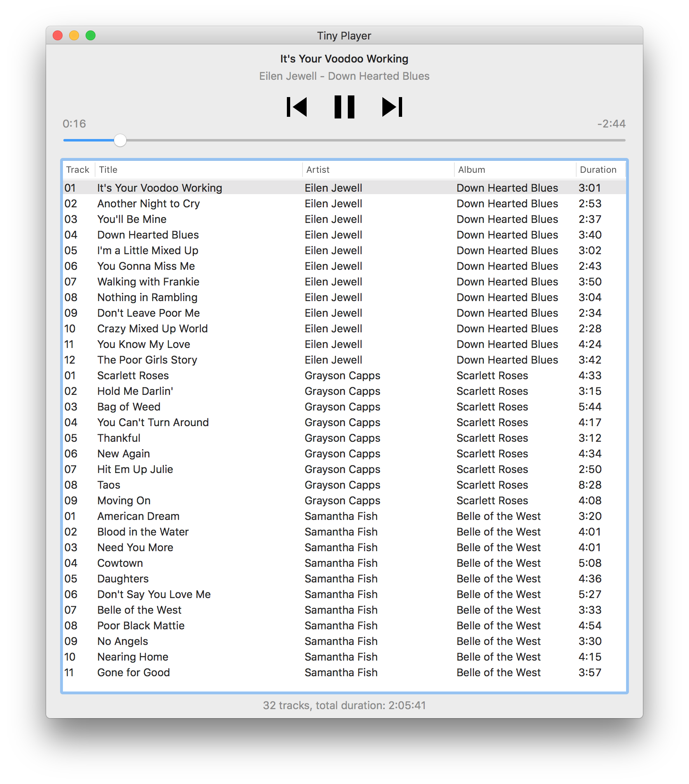Sort playlist by Duration column header
689x784 pixels.
pos(598,169)
